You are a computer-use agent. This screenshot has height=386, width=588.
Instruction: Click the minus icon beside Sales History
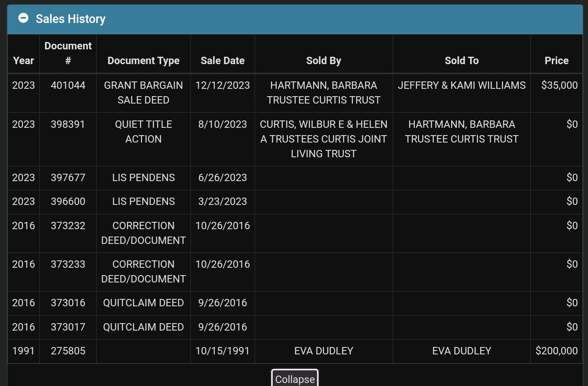click(23, 18)
